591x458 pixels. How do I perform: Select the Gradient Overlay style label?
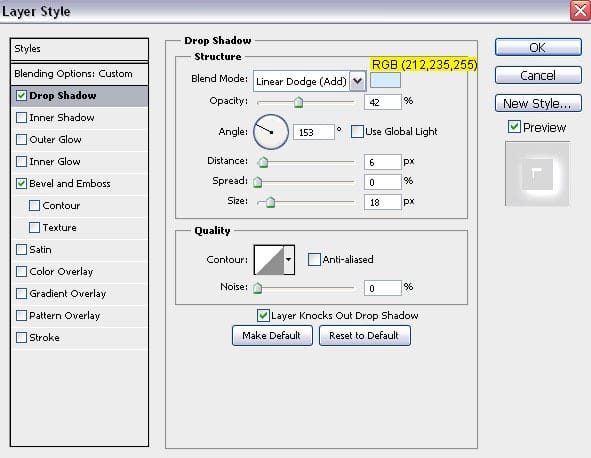click(x=68, y=294)
